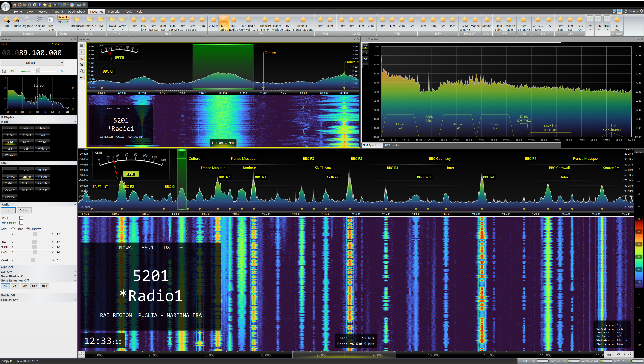Select the WFM mode button
This screenshot has width=644, height=364.
tap(42, 142)
